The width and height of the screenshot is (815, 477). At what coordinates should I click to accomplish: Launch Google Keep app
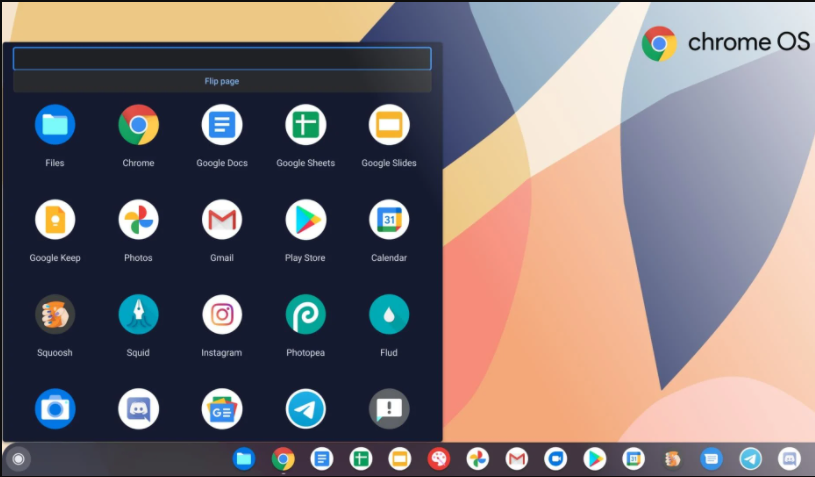pyautogui.click(x=55, y=219)
